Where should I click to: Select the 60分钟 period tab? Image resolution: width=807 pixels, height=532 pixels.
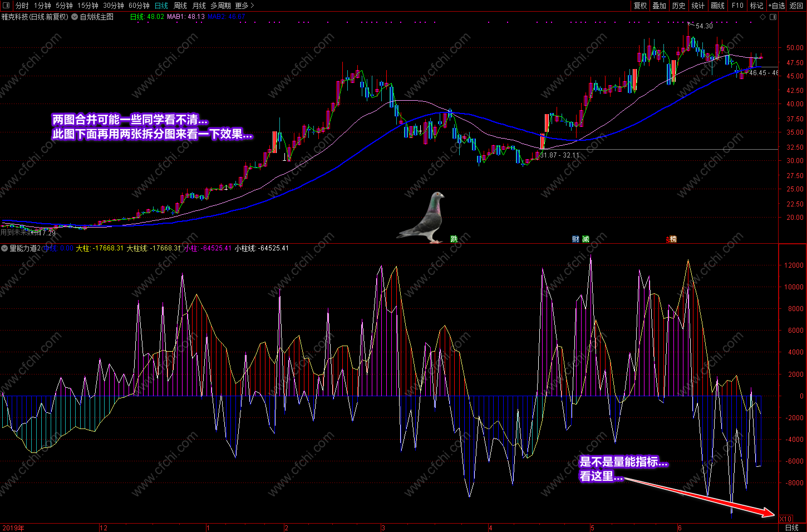139,6
